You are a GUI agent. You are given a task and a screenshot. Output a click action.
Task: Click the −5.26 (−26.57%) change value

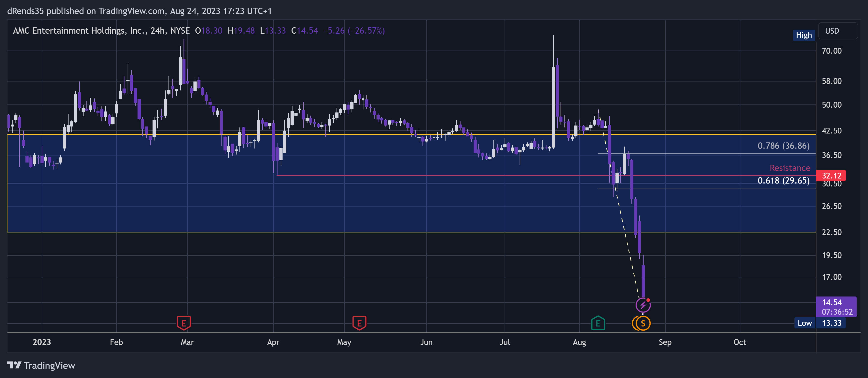click(354, 31)
